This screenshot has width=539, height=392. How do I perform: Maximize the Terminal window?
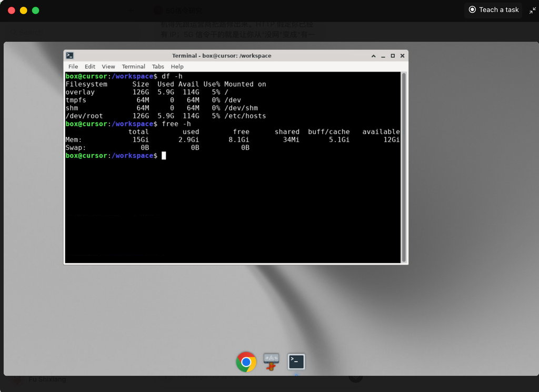[x=393, y=56]
